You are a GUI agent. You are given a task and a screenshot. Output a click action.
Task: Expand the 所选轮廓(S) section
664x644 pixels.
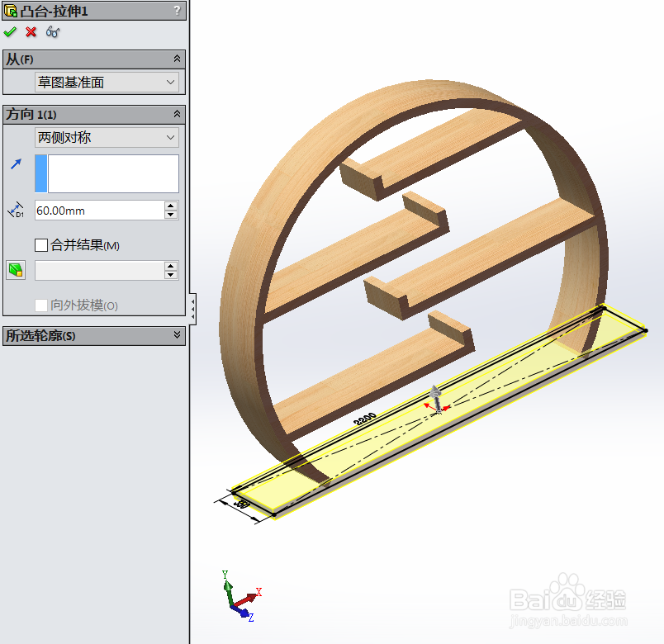coord(176,336)
